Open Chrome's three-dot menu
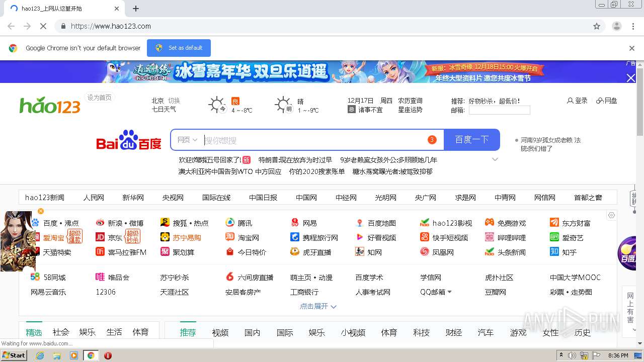644x362 pixels. [633, 26]
